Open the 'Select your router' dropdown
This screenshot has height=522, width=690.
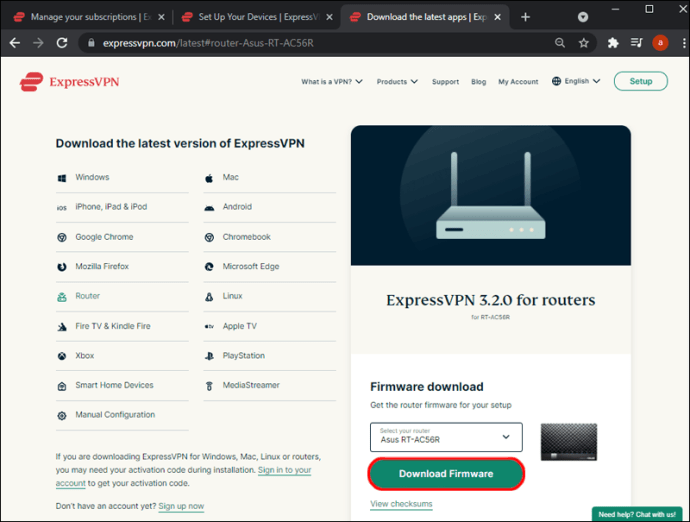pos(446,437)
